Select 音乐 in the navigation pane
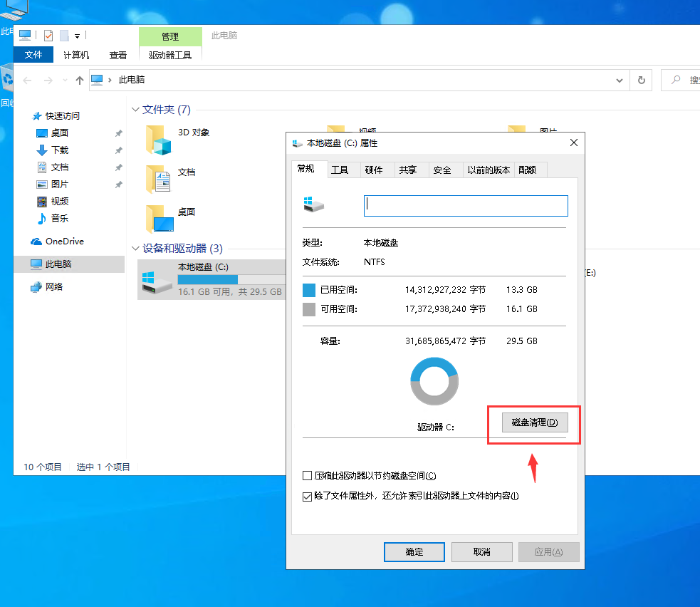The image size is (700, 607). (x=60, y=219)
